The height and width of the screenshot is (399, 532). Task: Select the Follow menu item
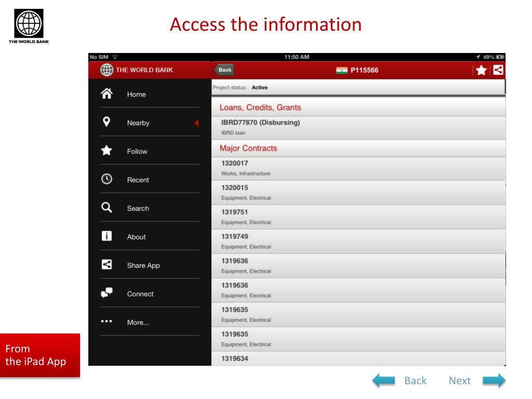point(150,151)
